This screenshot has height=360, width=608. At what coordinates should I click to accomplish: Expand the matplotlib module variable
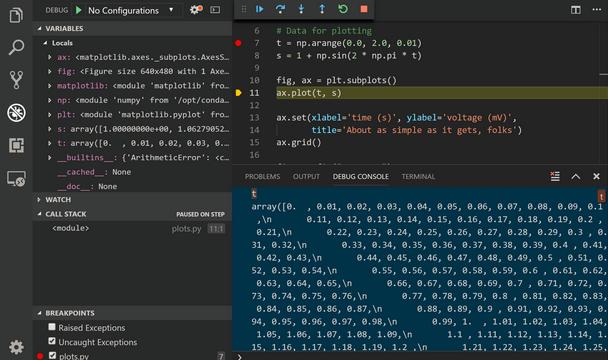point(50,86)
